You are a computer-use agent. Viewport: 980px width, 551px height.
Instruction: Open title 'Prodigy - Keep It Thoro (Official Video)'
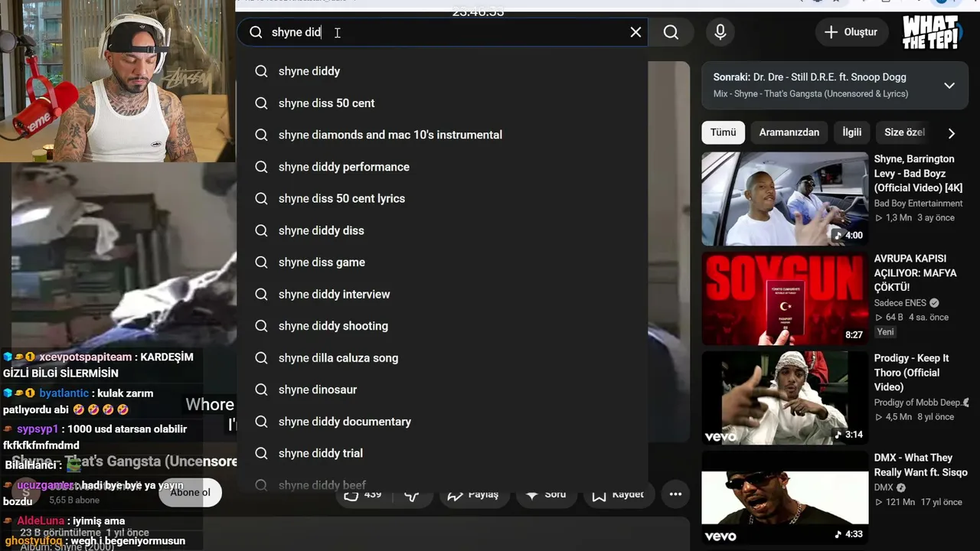[911, 372]
